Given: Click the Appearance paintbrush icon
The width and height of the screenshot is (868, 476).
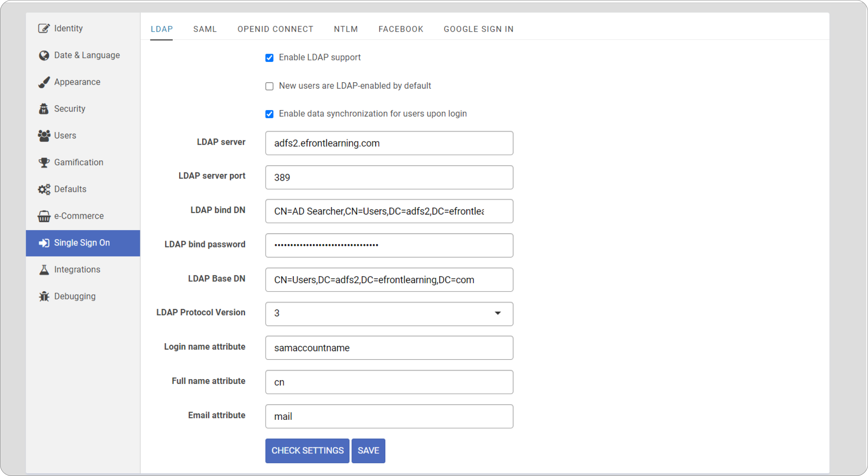Looking at the screenshot, I should coord(44,82).
